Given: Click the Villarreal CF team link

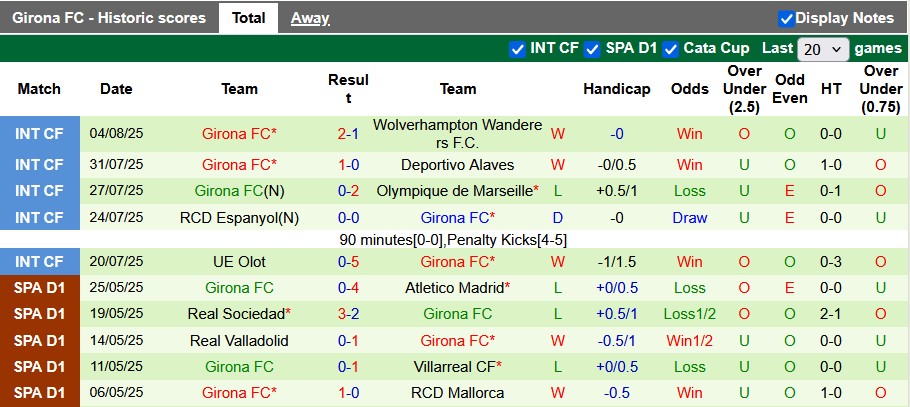Looking at the screenshot, I should pos(455,367).
